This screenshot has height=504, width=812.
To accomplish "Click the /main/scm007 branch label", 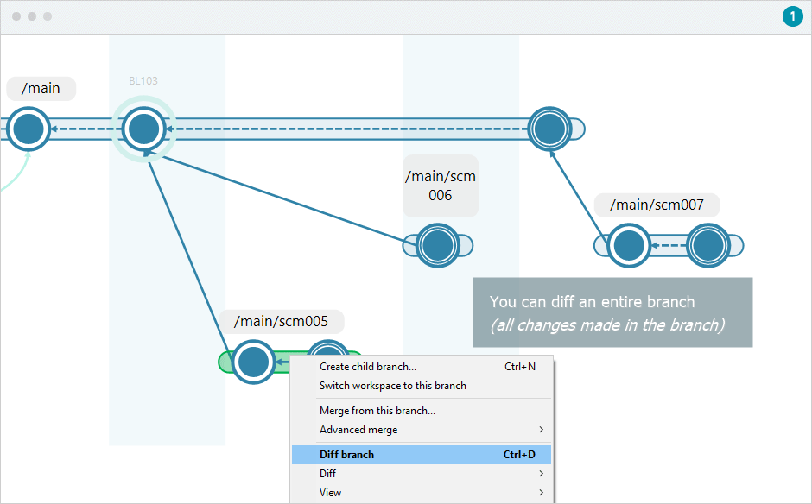I will tap(657, 205).
